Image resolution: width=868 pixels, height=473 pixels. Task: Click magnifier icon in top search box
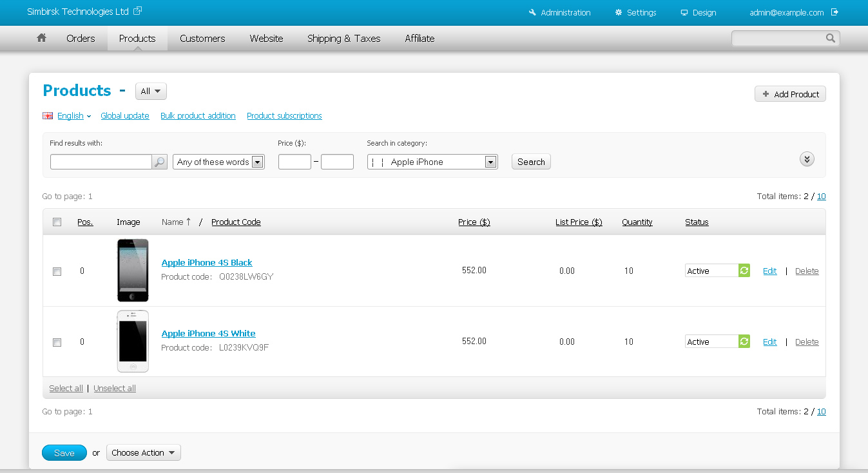831,38
